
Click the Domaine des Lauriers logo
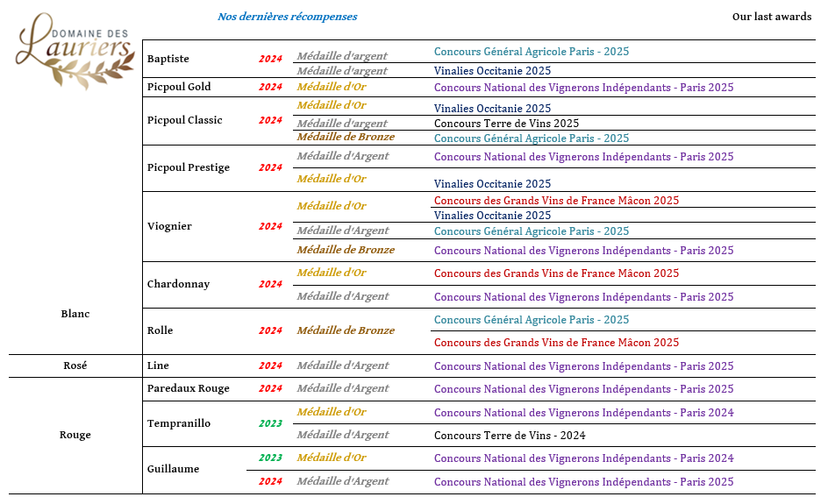[74, 51]
